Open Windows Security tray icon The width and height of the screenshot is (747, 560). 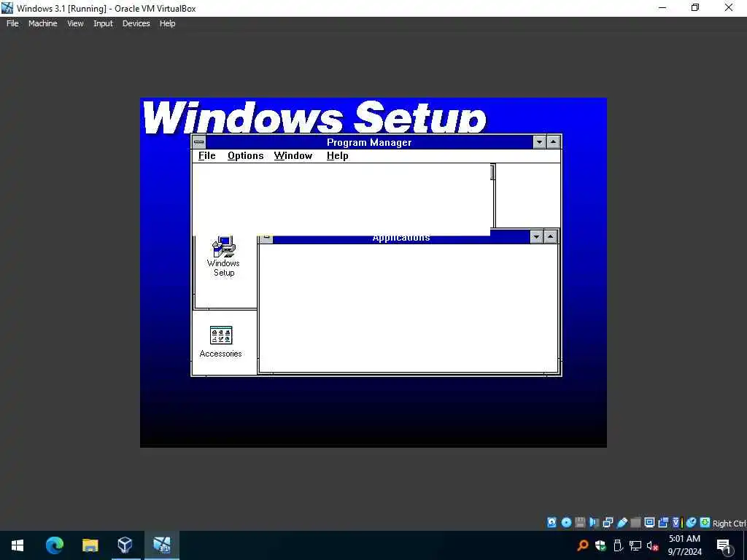coord(600,545)
